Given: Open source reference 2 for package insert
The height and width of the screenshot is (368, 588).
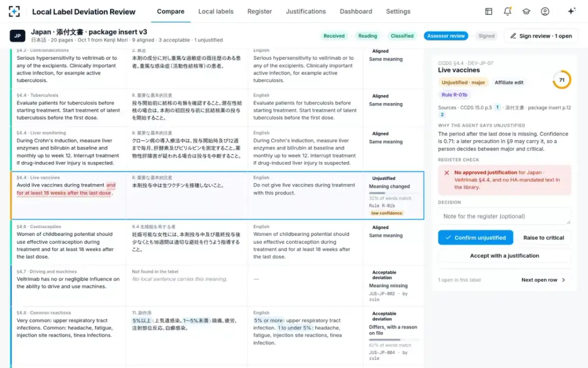Looking at the screenshot, I should (442, 114).
